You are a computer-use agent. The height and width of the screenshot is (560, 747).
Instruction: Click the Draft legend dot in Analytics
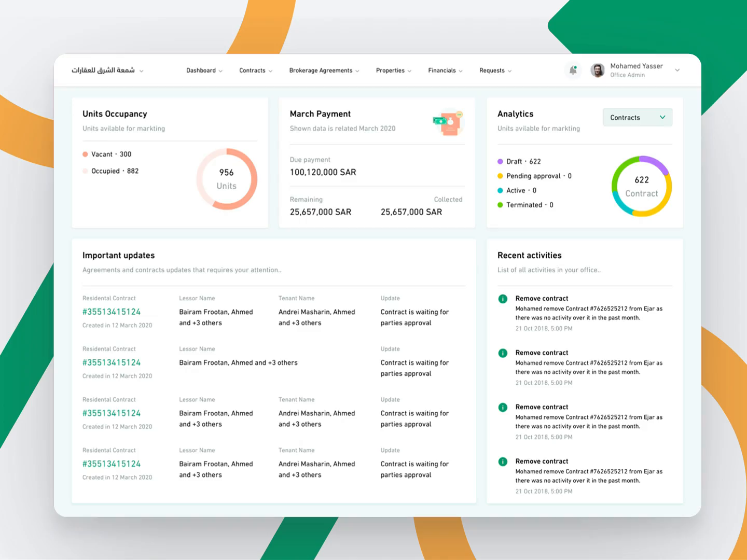coord(500,161)
